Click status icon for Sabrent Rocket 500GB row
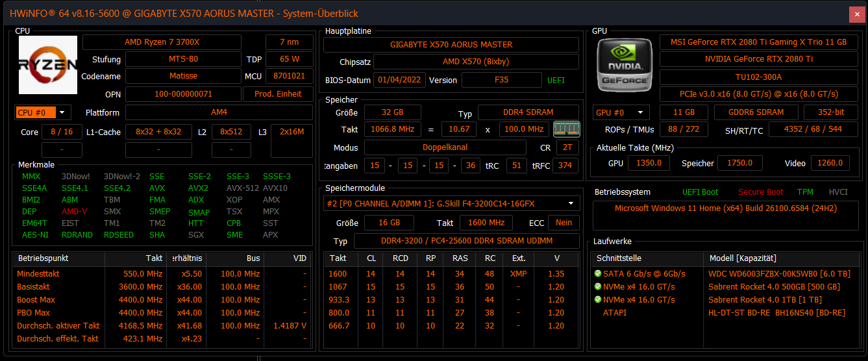 pos(598,286)
